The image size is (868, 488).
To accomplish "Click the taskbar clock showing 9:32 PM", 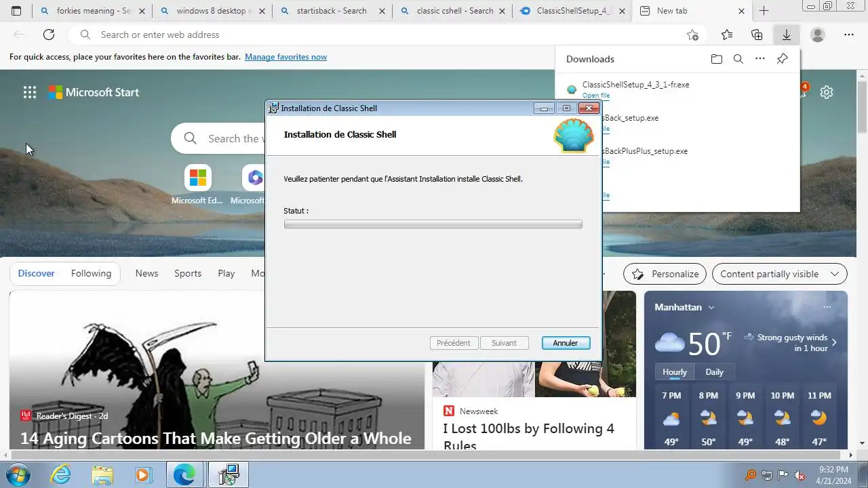I will (833, 474).
